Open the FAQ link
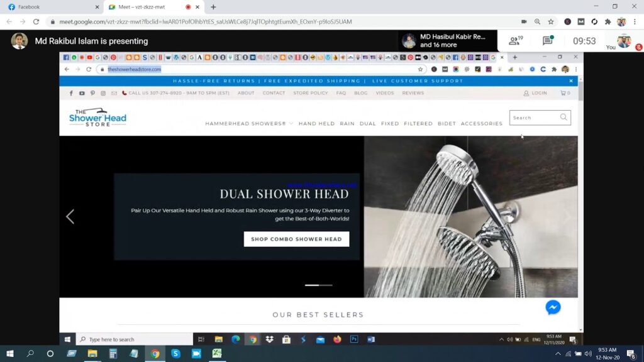The image size is (644, 362). [341, 93]
